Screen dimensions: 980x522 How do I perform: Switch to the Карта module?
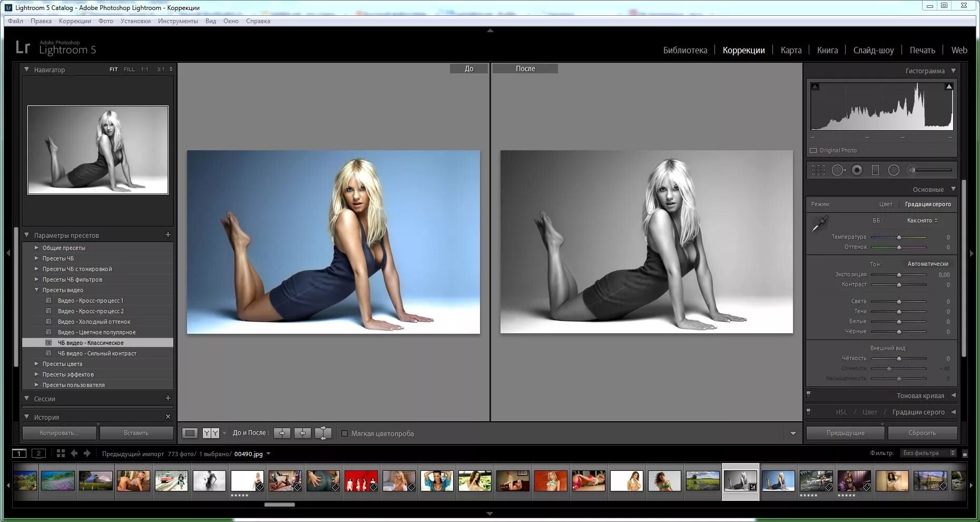coord(791,50)
